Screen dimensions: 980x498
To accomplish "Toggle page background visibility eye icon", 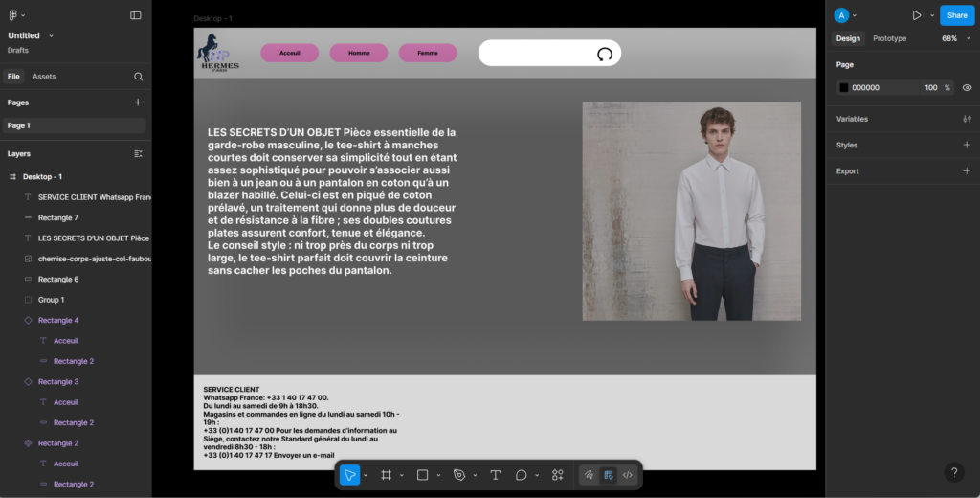I will [967, 88].
